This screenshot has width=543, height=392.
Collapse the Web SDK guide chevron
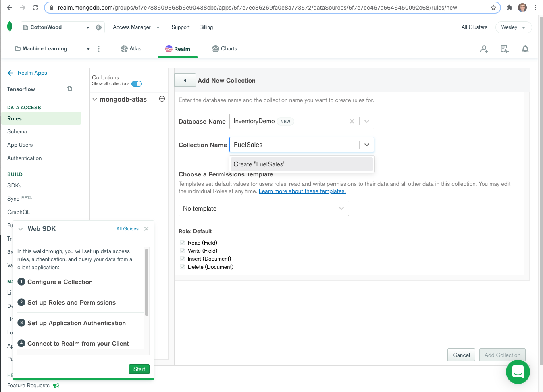point(21,229)
